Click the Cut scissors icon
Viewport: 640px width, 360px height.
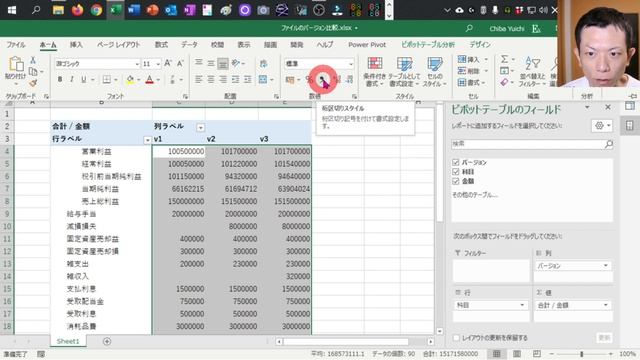tap(33, 60)
